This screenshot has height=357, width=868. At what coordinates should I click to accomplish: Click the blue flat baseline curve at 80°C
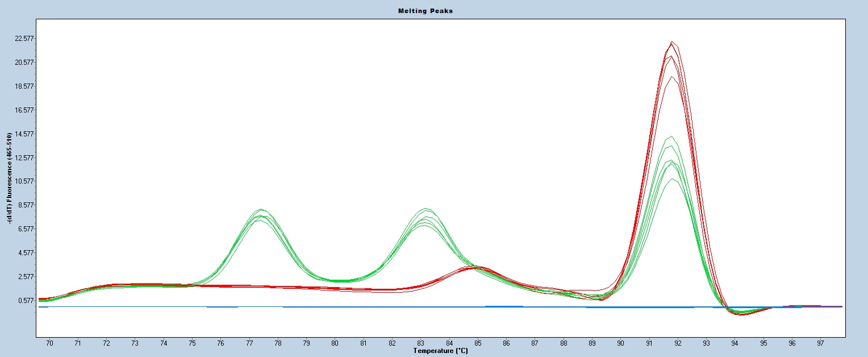(335, 307)
